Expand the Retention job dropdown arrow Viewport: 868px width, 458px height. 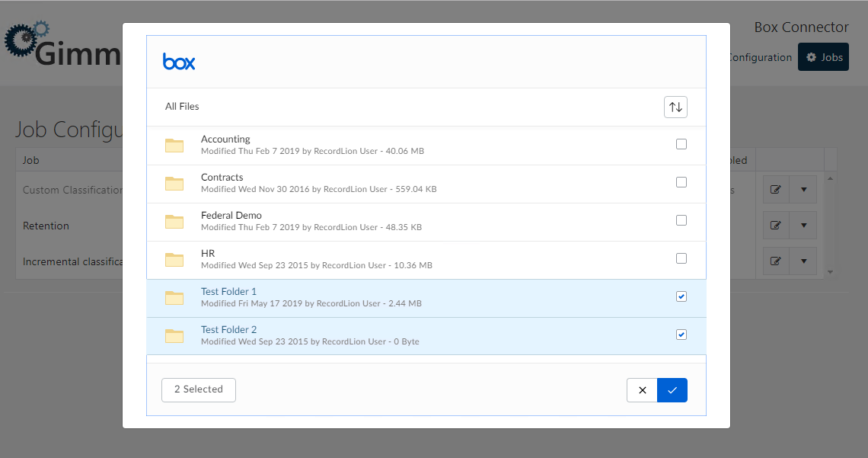803,226
